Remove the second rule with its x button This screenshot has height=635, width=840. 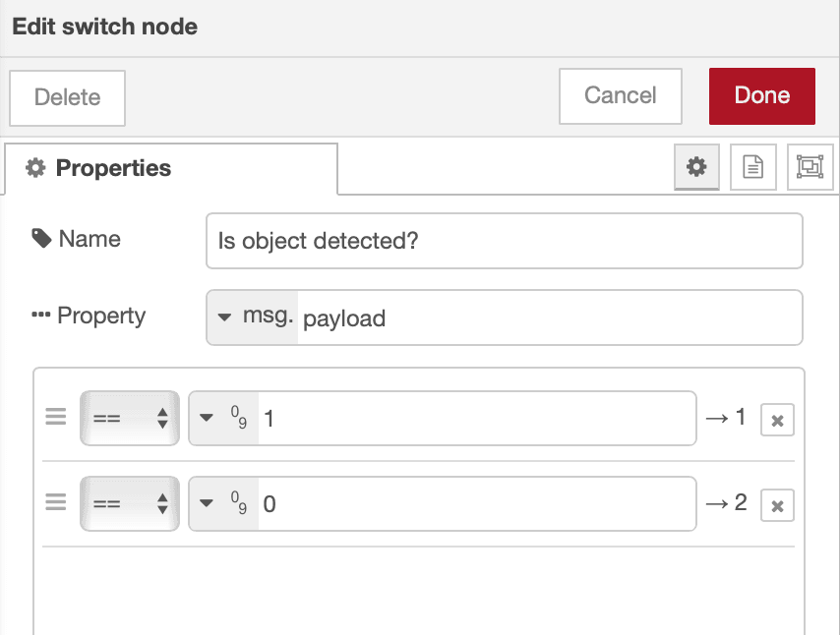[x=777, y=505]
